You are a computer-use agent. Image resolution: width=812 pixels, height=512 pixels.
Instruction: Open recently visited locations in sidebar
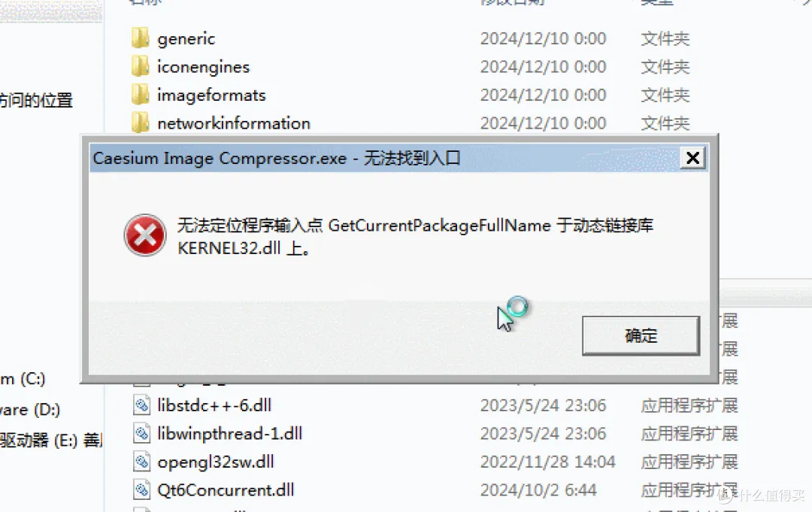[x=36, y=100]
